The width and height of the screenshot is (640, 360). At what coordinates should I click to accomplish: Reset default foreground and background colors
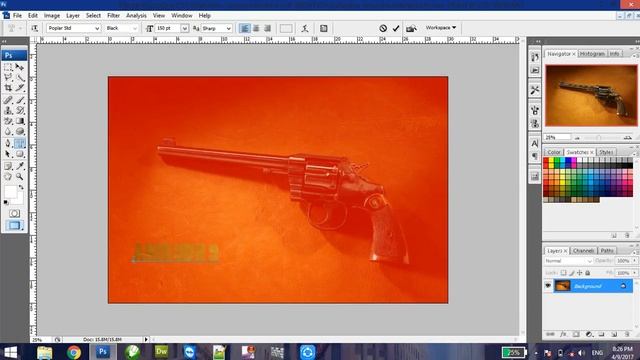pyautogui.click(x=6, y=202)
